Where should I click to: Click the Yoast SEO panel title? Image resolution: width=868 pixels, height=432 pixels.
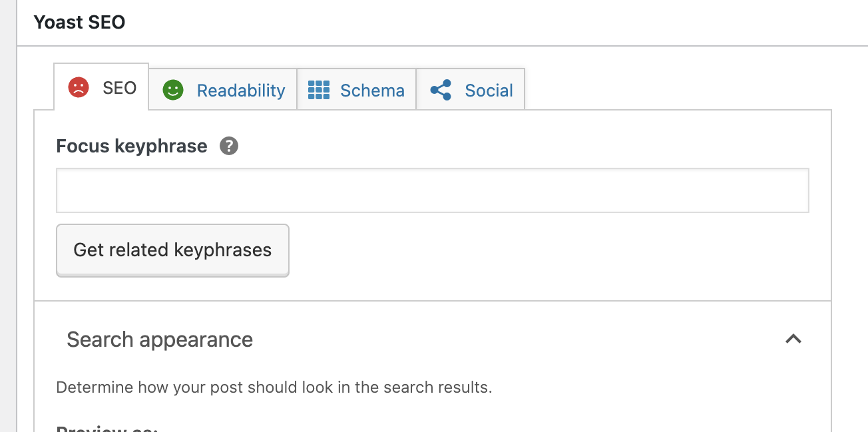[x=79, y=22]
